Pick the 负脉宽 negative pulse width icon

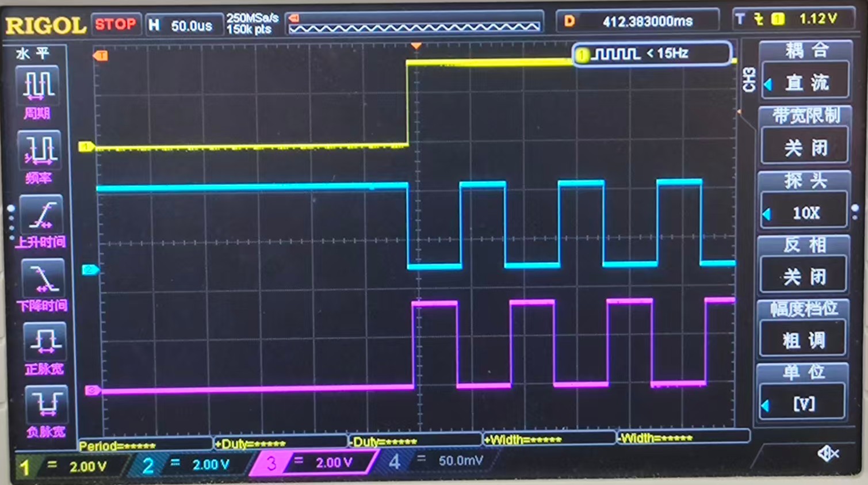(47, 404)
